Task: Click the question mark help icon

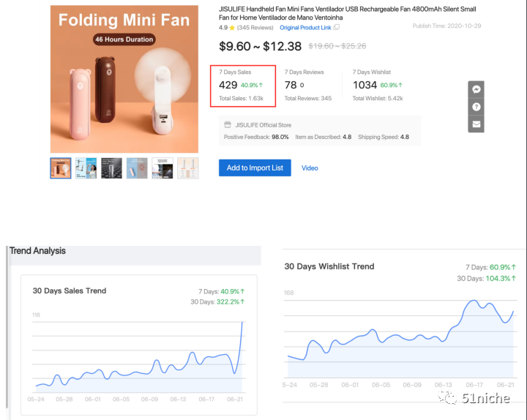Action: point(476,107)
